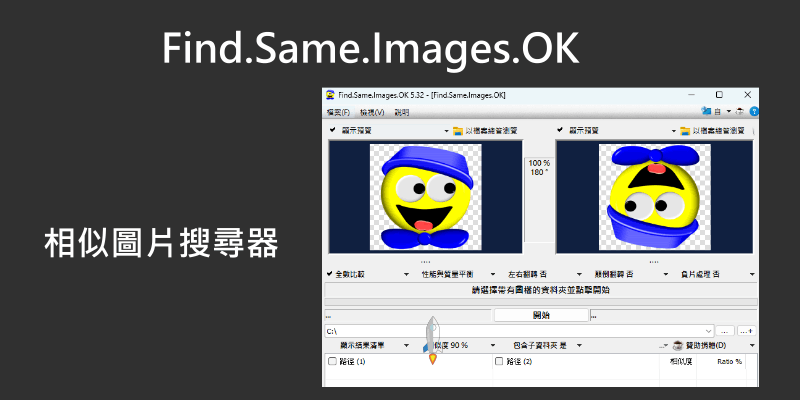The image size is (800, 400).
Task: Open the 檔案(F) menu
Action: pos(338,112)
